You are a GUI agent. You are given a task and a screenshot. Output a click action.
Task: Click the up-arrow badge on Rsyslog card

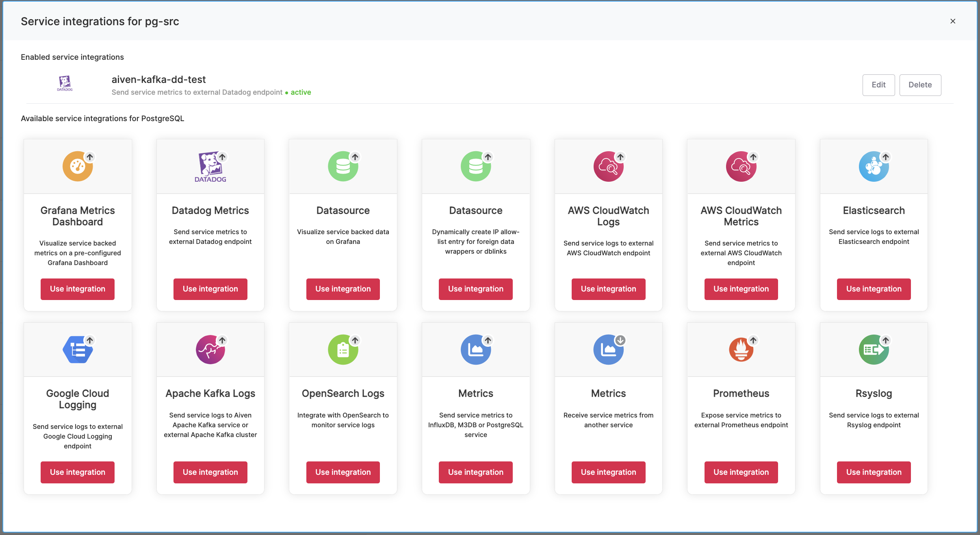[886, 340]
